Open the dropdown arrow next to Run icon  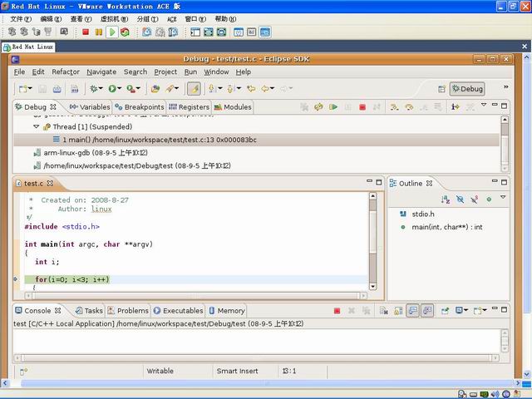tap(120, 89)
